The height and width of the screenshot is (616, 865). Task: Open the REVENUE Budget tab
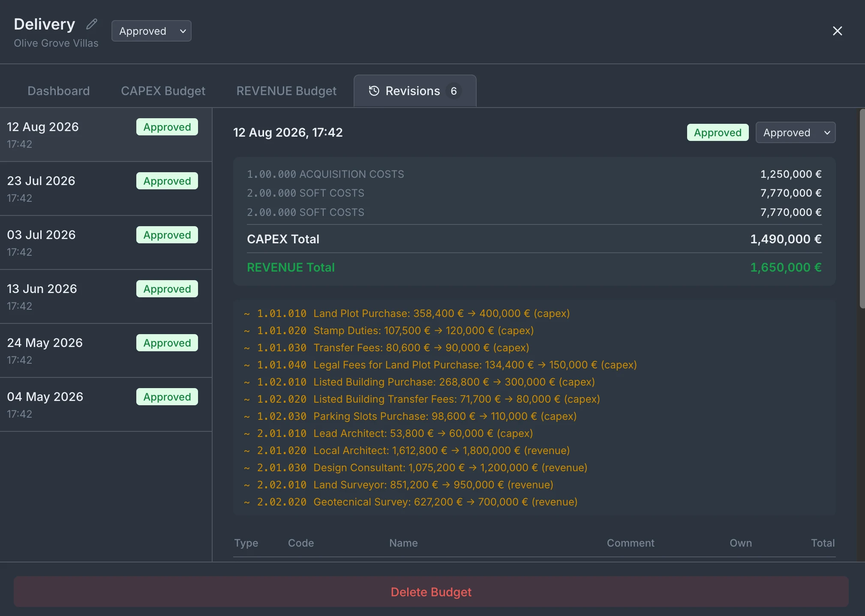click(x=286, y=91)
